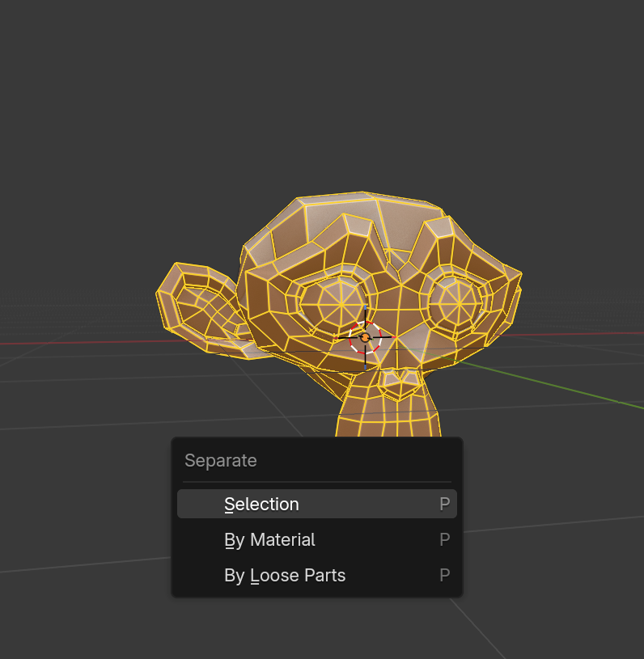The height and width of the screenshot is (659, 644).
Task: Click the Separate menu title header
Action: click(x=221, y=460)
